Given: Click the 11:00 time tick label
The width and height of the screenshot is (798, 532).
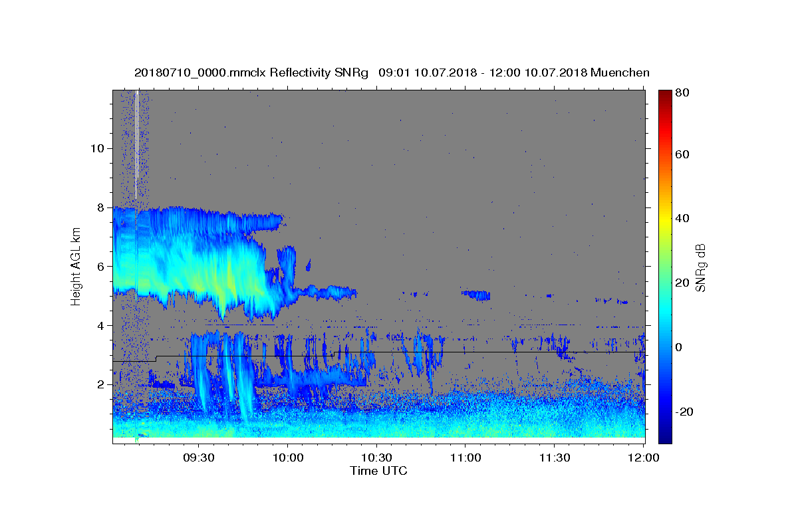Looking at the screenshot, I should [465, 459].
